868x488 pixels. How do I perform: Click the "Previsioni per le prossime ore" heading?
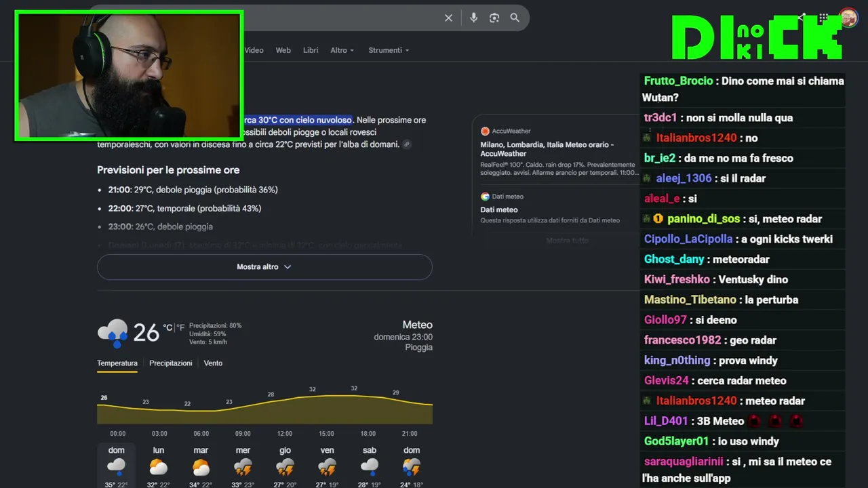tap(168, 170)
